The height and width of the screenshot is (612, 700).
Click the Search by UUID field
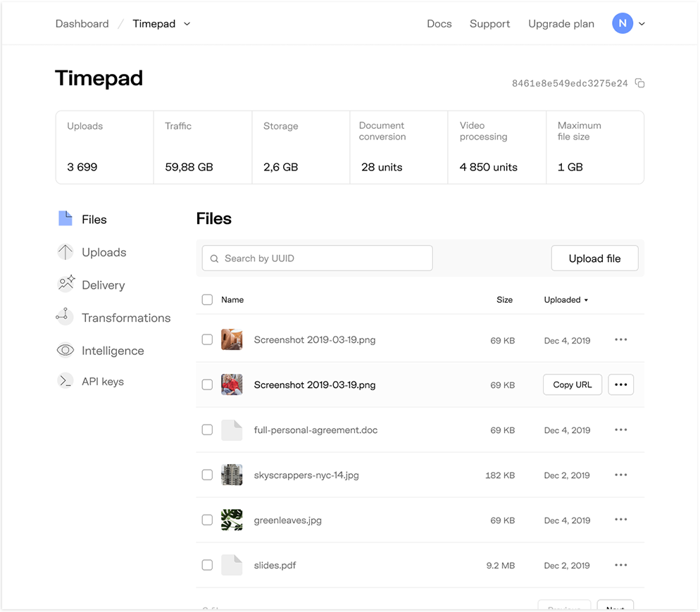click(x=317, y=258)
